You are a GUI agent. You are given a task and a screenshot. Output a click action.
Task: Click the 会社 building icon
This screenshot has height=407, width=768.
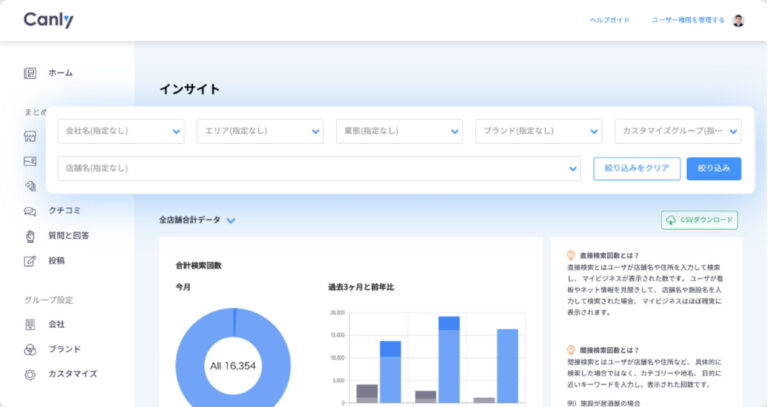(30, 325)
